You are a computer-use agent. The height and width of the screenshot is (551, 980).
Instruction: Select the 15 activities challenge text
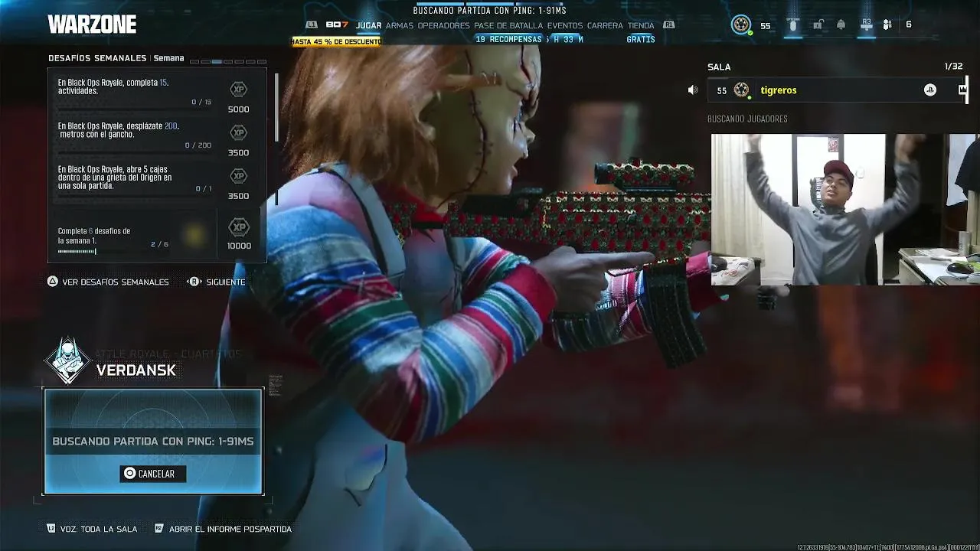(x=113, y=86)
